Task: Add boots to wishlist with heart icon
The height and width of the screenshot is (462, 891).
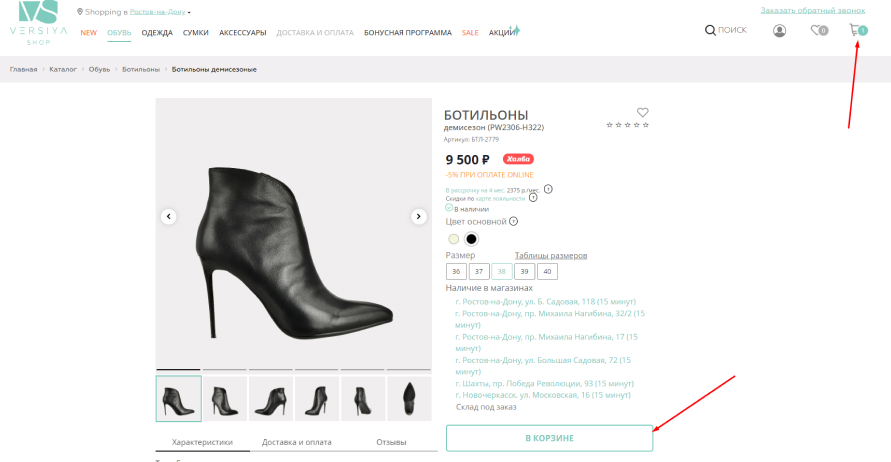Action: click(x=643, y=112)
